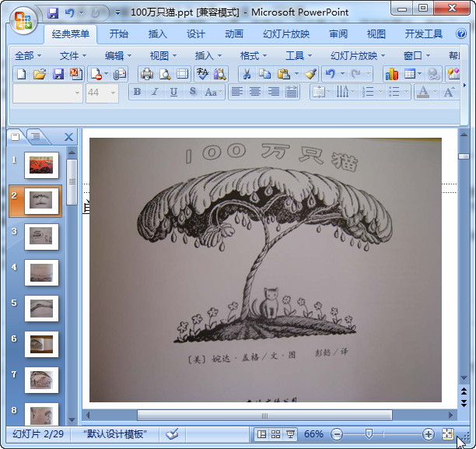The image size is (476, 449).
Task: Select the Format Painter brush
Action: [x=310, y=74]
